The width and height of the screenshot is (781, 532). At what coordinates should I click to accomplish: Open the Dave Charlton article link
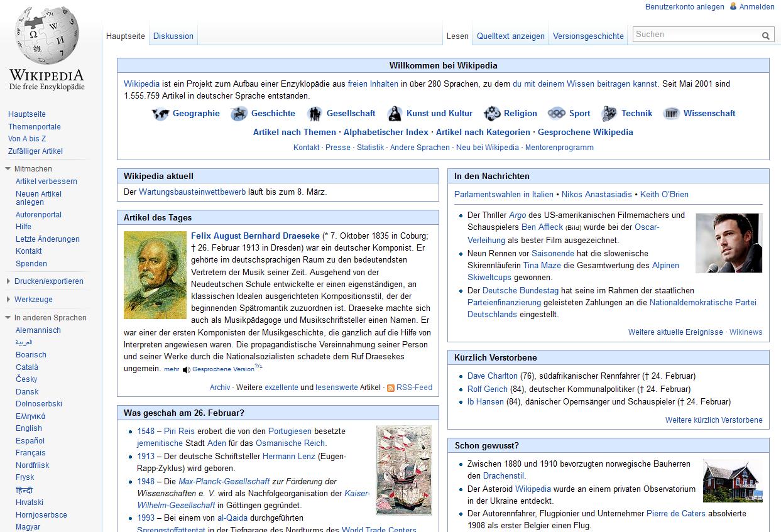pyautogui.click(x=493, y=376)
